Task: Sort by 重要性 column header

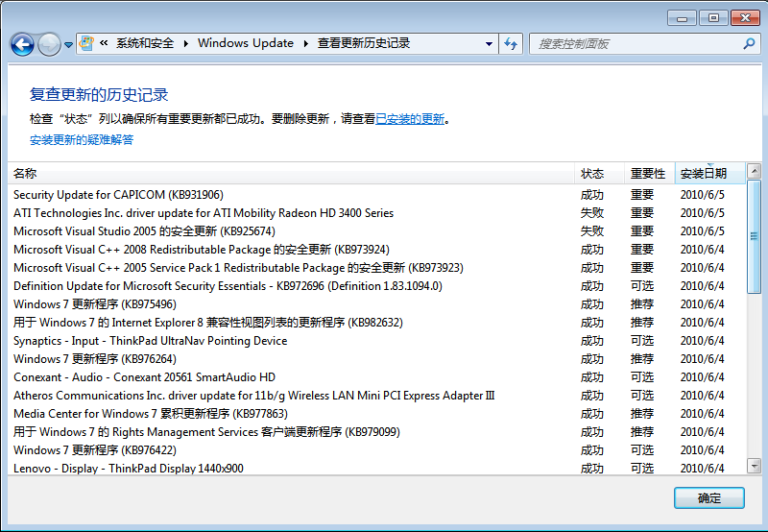Action: [x=650, y=174]
